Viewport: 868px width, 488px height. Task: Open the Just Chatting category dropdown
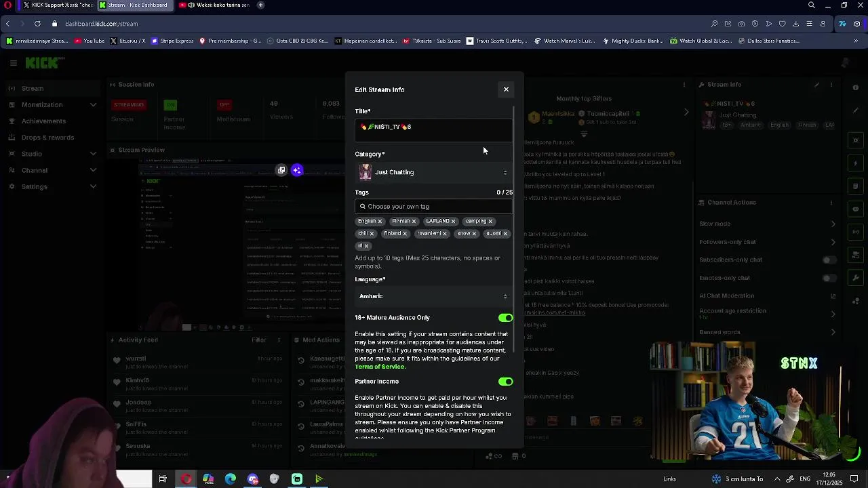coord(433,172)
